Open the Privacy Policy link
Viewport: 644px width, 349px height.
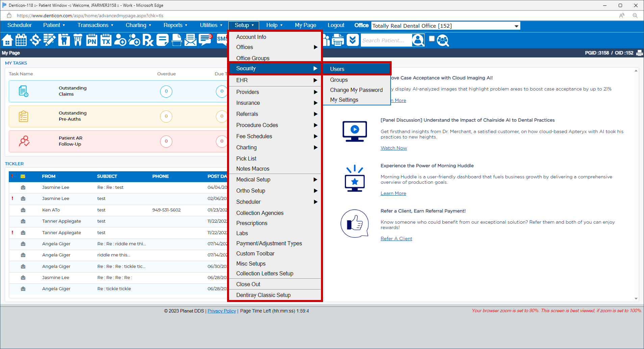pos(222,311)
